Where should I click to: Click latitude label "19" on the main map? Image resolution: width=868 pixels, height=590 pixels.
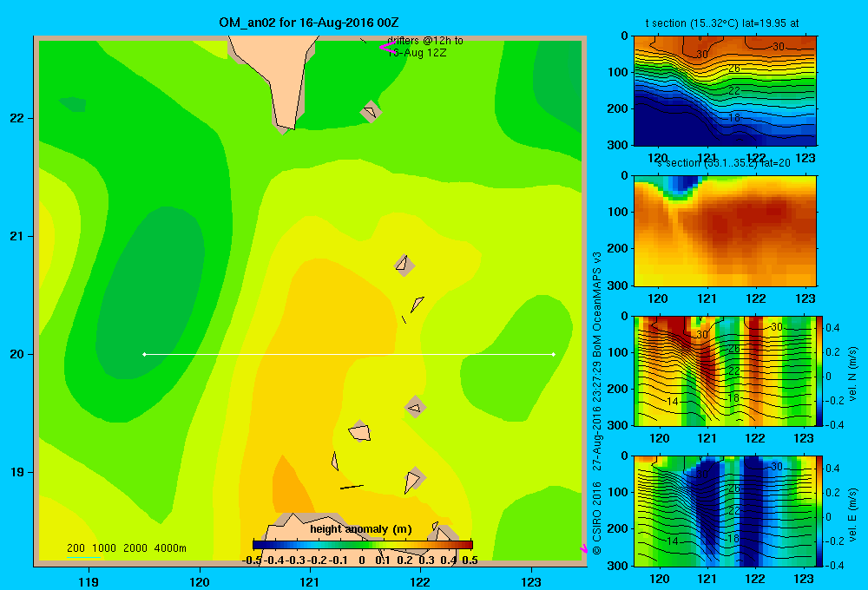(x=17, y=472)
